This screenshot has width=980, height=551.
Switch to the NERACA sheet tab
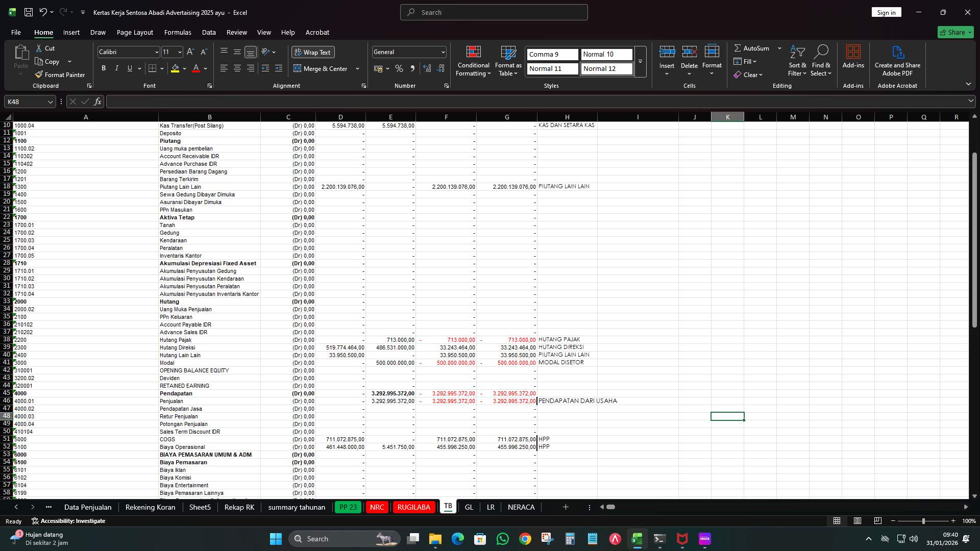pos(521,507)
